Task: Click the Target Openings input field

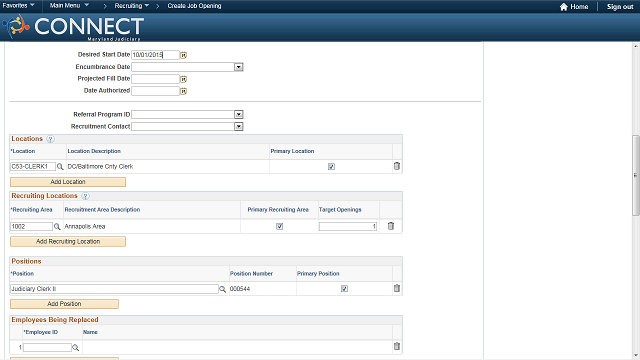Action: pyautogui.click(x=348, y=227)
